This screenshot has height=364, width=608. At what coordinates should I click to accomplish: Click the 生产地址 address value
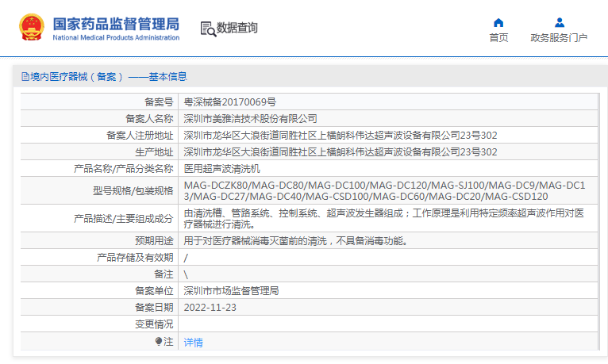tap(341, 152)
